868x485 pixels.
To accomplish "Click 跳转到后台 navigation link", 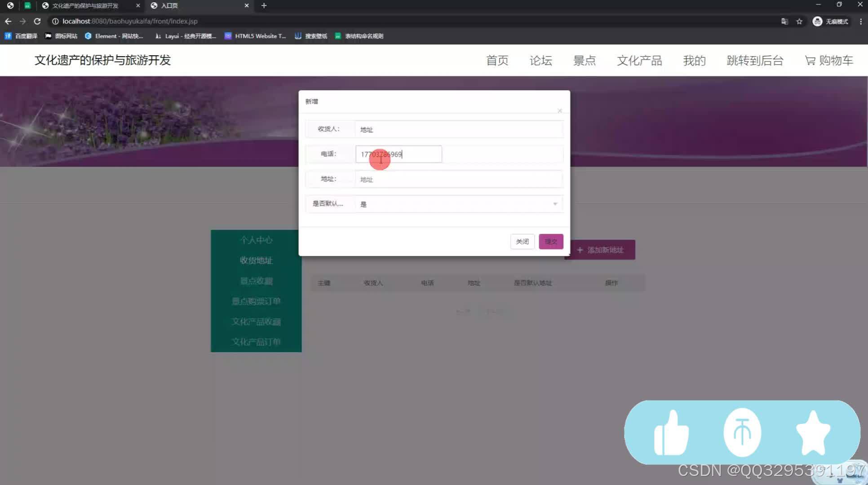I will [755, 60].
